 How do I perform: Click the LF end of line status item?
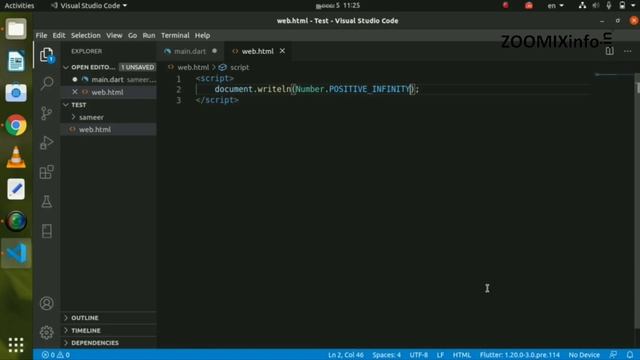440,355
